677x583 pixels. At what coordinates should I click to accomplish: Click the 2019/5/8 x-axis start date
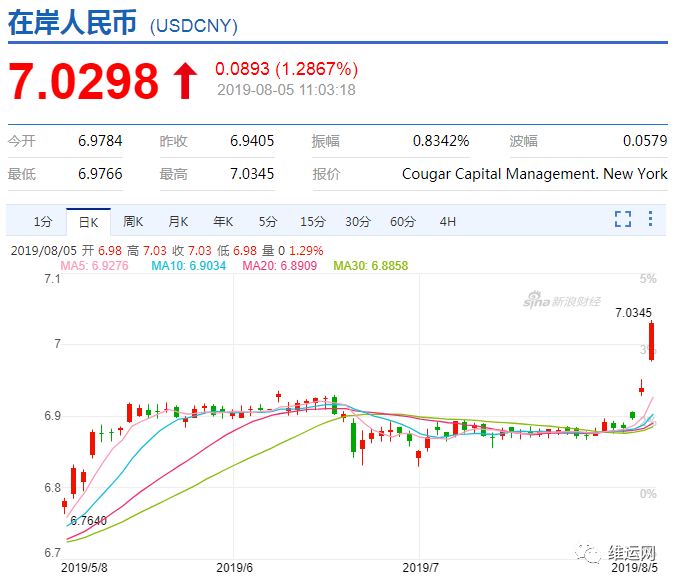pyautogui.click(x=84, y=567)
